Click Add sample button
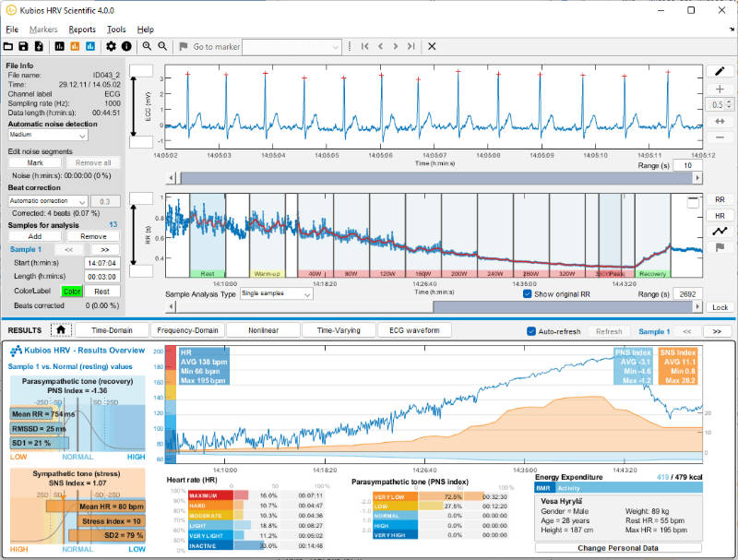Viewport: 738px width, 560px height. point(35,236)
